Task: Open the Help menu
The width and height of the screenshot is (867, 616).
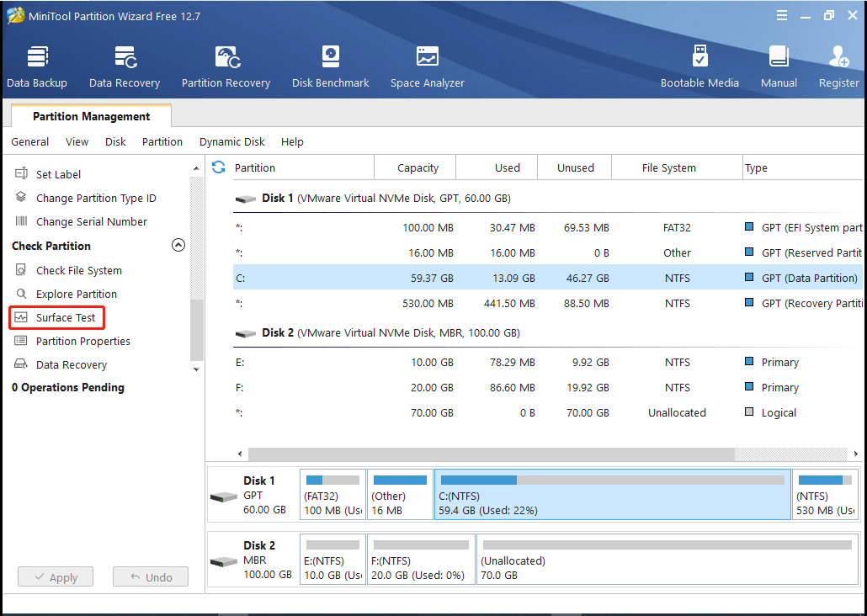Action: 292,142
